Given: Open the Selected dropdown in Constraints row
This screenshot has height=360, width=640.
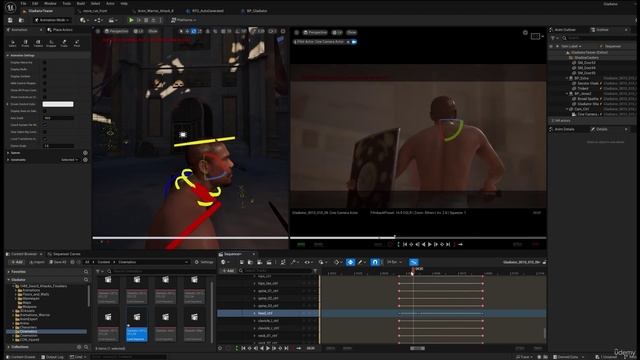Looking at the screenshot, I should [x=69, y=160].
